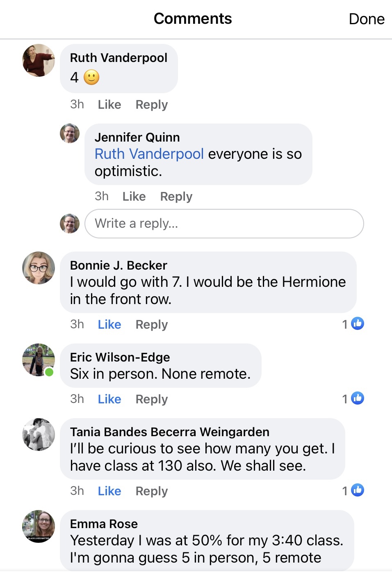Tap the Ruth Vanderpool mention link
Image resolution: width=392 pixels, height=572 pixels.
(149, 154)
